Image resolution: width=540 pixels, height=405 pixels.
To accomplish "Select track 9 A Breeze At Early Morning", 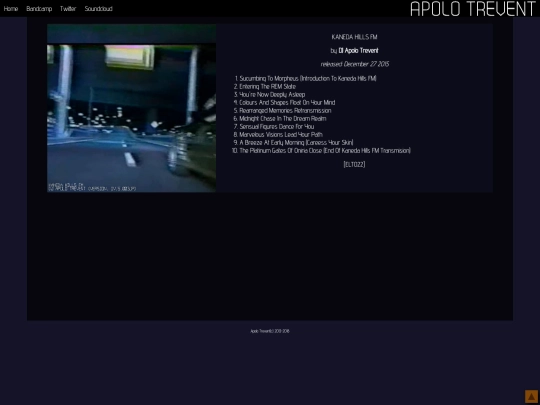I will 297,143.
